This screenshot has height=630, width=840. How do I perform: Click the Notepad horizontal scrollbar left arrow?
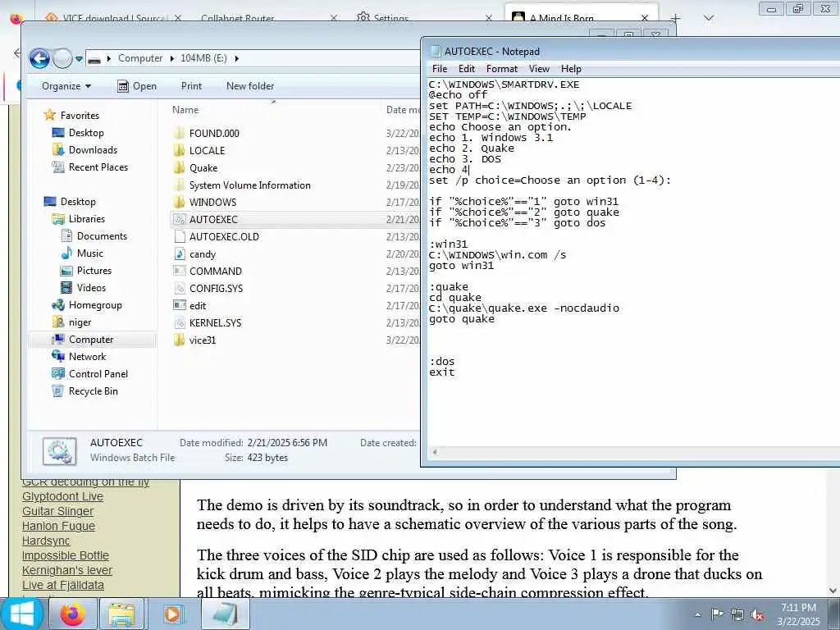click(x=435, y=452)
